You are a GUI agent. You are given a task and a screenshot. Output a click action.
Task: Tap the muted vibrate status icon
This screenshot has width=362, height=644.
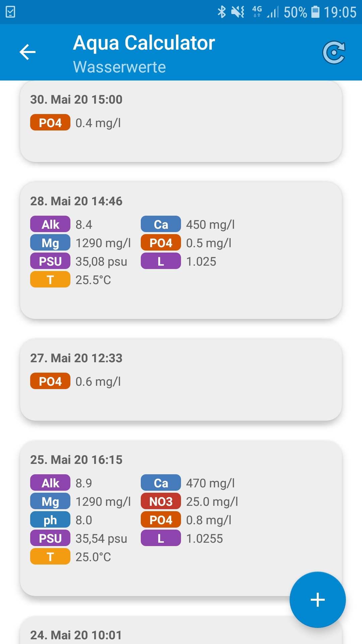click(238, 12)
